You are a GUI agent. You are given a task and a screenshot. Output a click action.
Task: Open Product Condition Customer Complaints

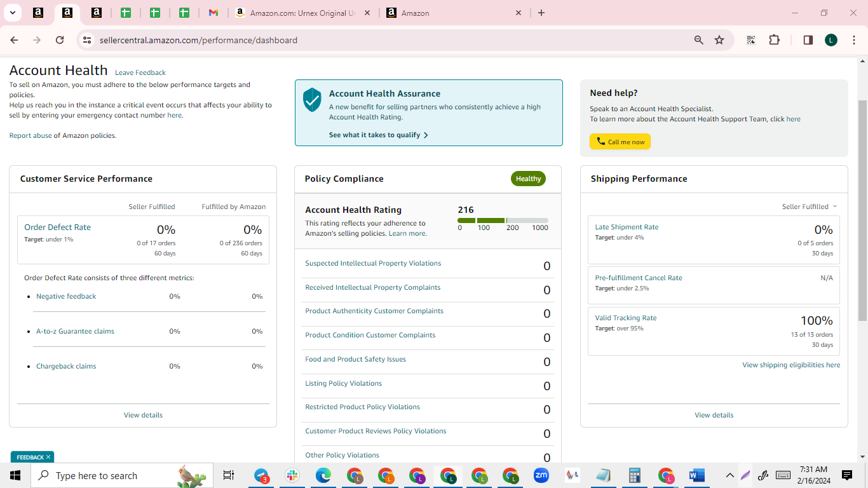pyautogui.click(x=370, y=335)
